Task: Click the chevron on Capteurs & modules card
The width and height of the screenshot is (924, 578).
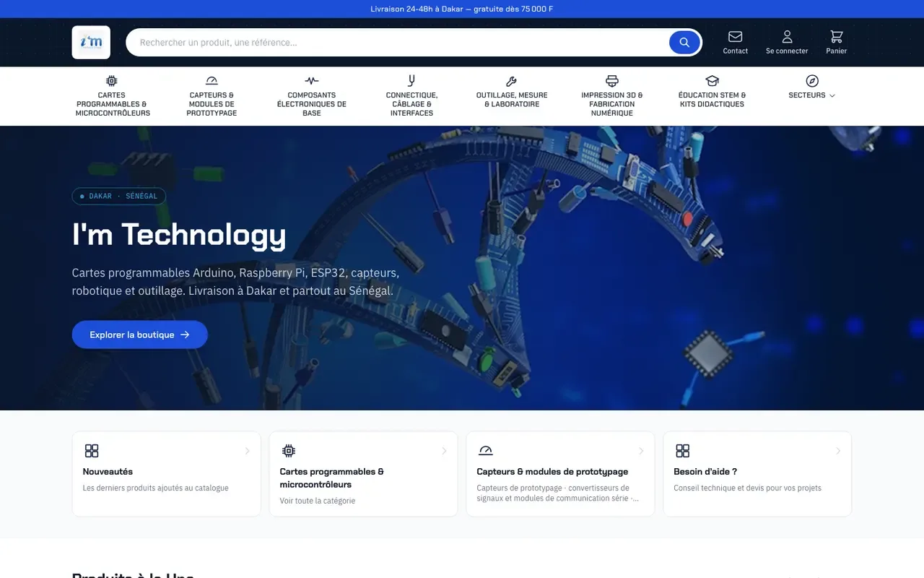Action: (641, 451)
